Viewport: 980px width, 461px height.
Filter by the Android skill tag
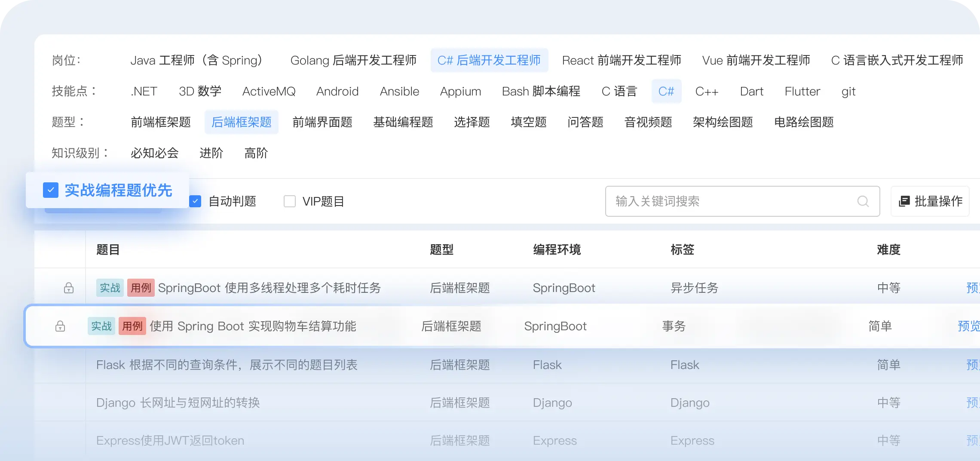tap(337, 91)
